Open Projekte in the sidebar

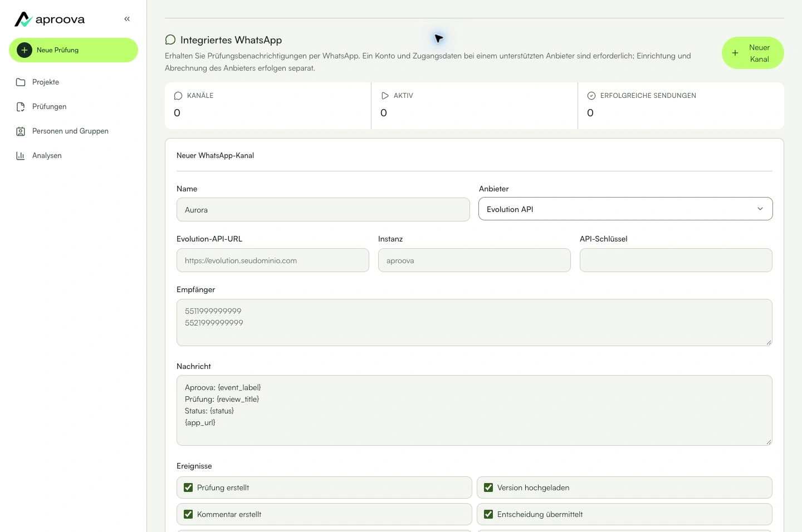point(74,82)
